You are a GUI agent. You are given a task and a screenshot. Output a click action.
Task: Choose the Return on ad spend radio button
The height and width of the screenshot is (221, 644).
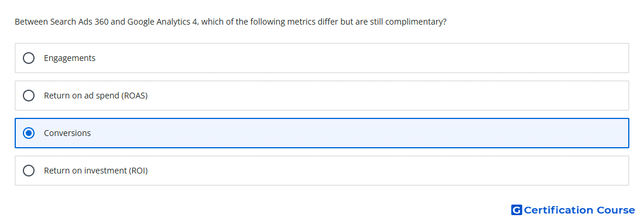[x=29, y=96]
